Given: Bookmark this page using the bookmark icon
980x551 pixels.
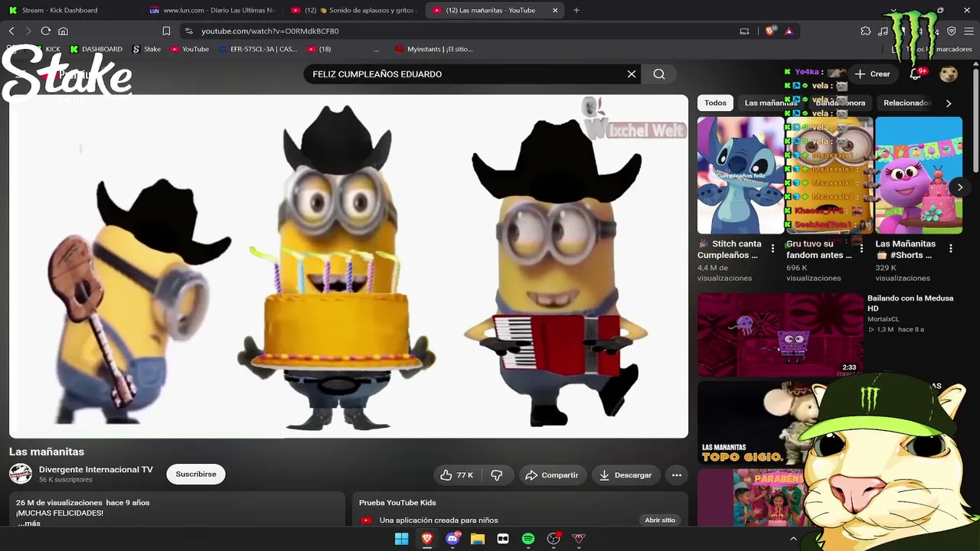Looking at the screenshot, I should pyautogui.click(x=166, y=31).
